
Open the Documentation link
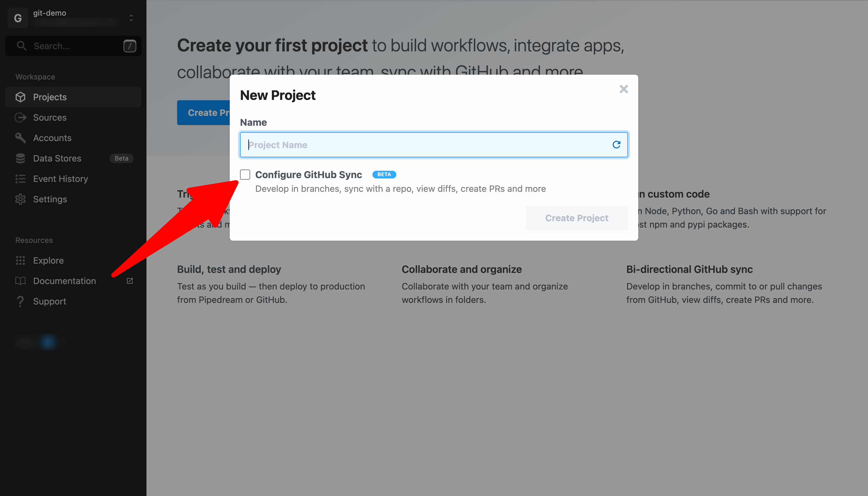[x=73, y=281]
